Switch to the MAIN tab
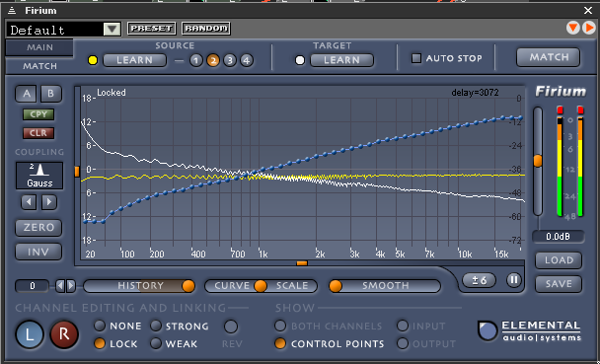Image resolution: width=600 pixels, height=364 pixels. click(x=39, y=47)
